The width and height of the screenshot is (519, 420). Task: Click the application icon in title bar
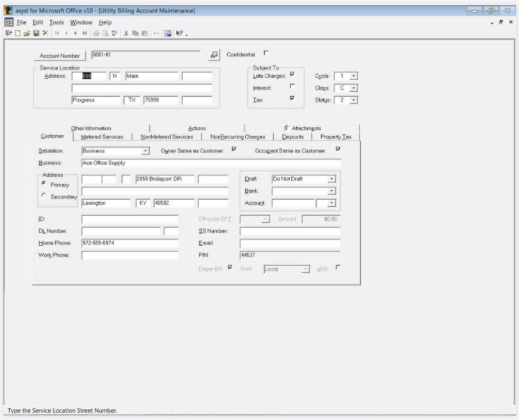[8, 10]
